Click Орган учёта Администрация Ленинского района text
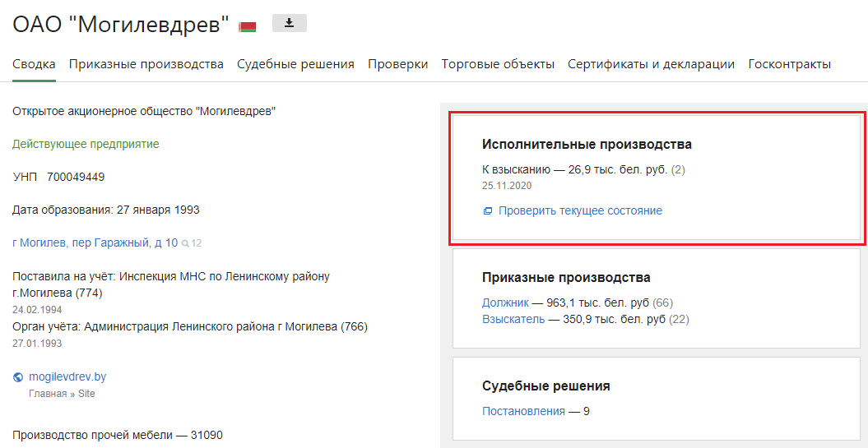The width and height of the screenshot is (868, 448). tap(190, 327)
